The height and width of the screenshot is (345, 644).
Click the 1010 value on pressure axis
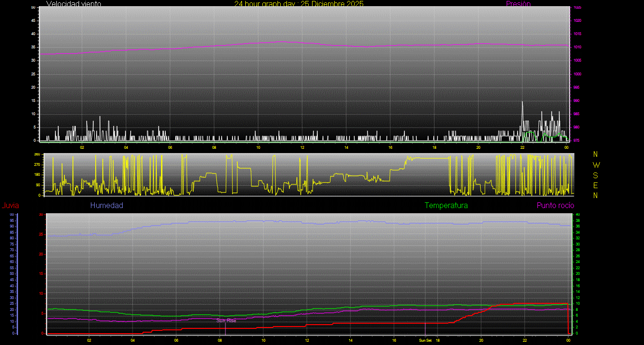(x=578, y=47)
